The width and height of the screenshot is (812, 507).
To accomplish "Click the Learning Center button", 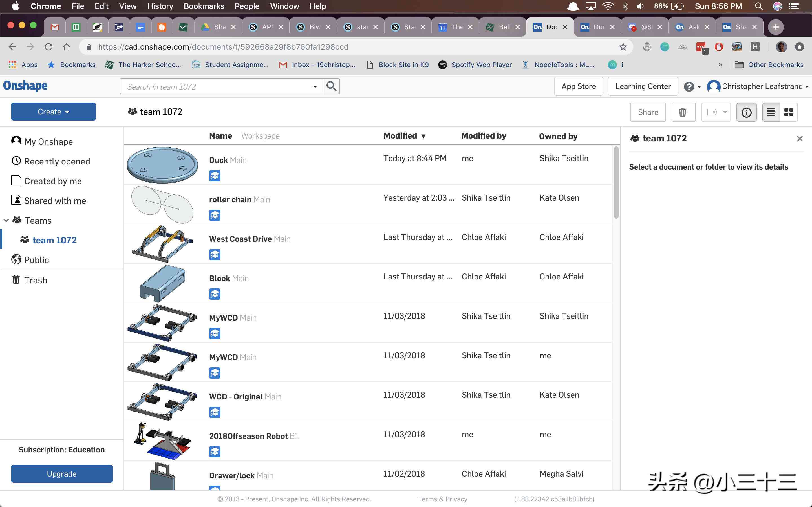I will pyautogui.click(x=643, y=86).
